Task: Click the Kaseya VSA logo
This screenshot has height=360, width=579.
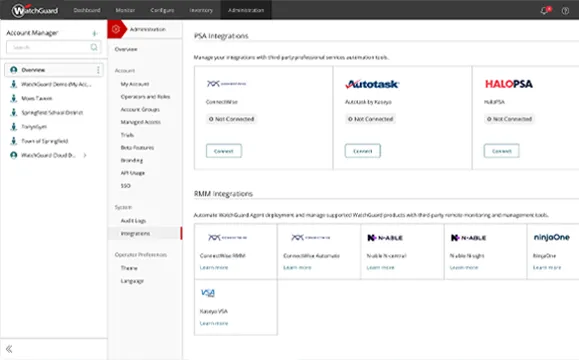Action: 208,293
